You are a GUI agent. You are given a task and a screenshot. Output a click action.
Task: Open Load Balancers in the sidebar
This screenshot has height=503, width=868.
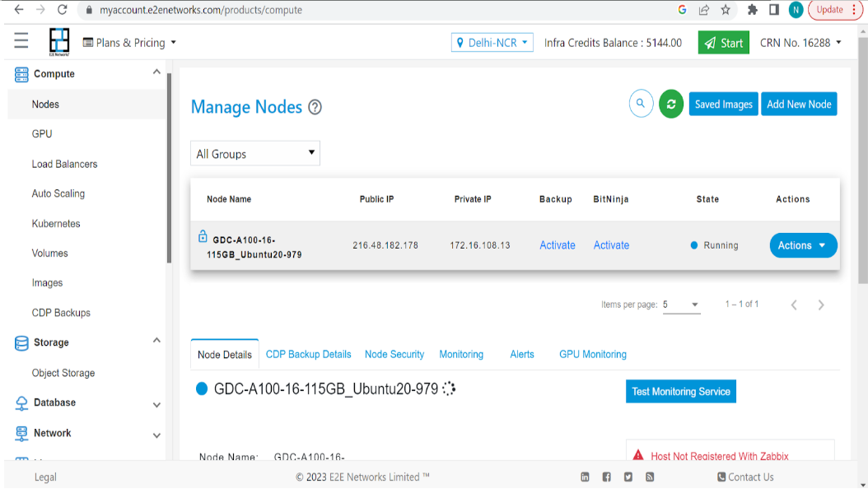(x=64, y=164)
